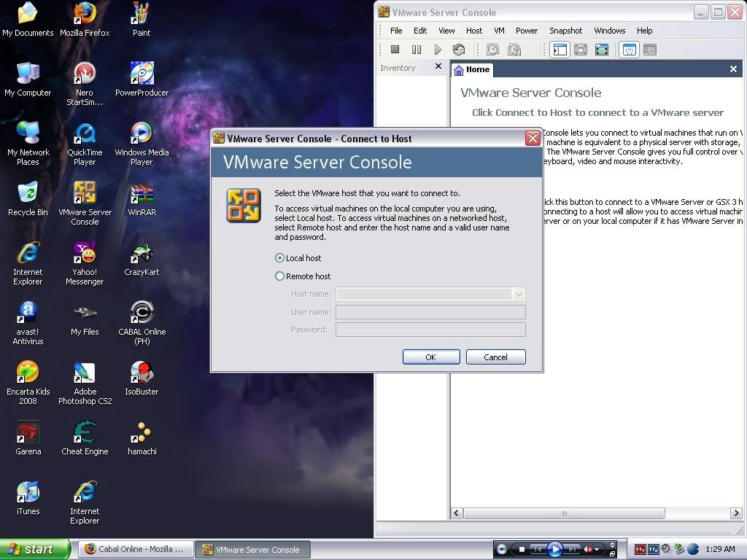Open the Help menu
Image resolution: width=747 pixels, height=560 pixels.
coord(645,31)
